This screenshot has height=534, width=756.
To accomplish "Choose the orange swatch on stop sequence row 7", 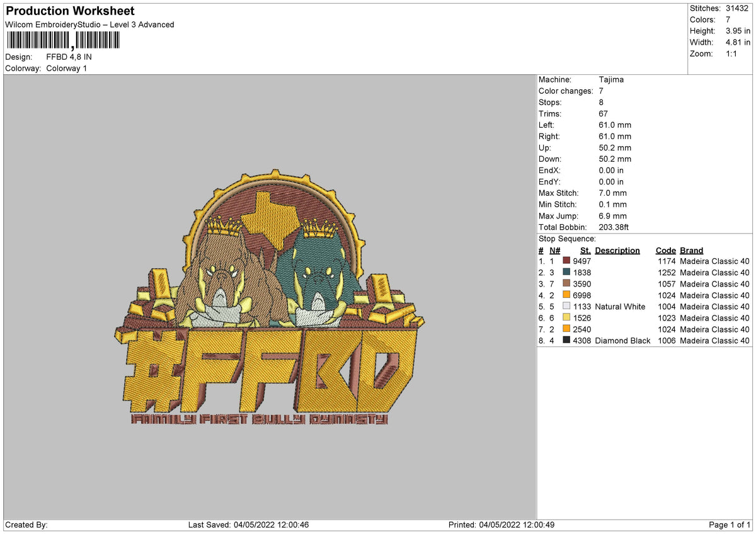I will 566,329.
